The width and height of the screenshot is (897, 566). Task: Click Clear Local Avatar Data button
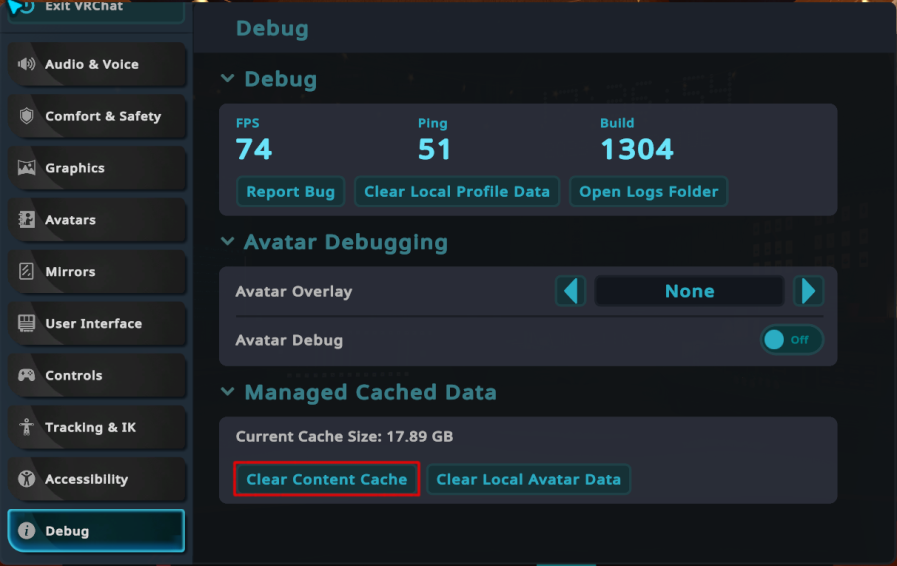(528, 479)
